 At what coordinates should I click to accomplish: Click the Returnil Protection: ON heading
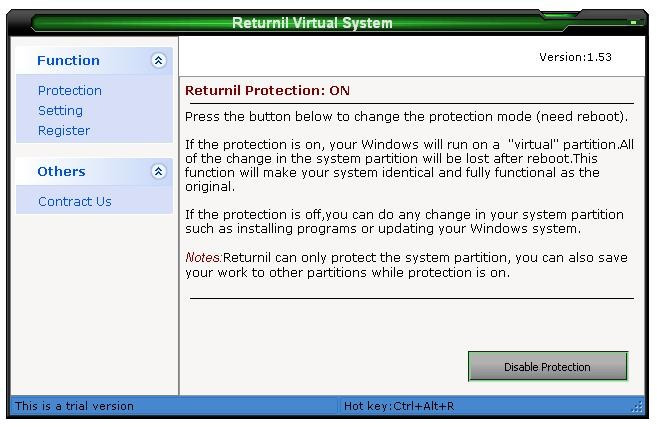[x=267, y=91]
